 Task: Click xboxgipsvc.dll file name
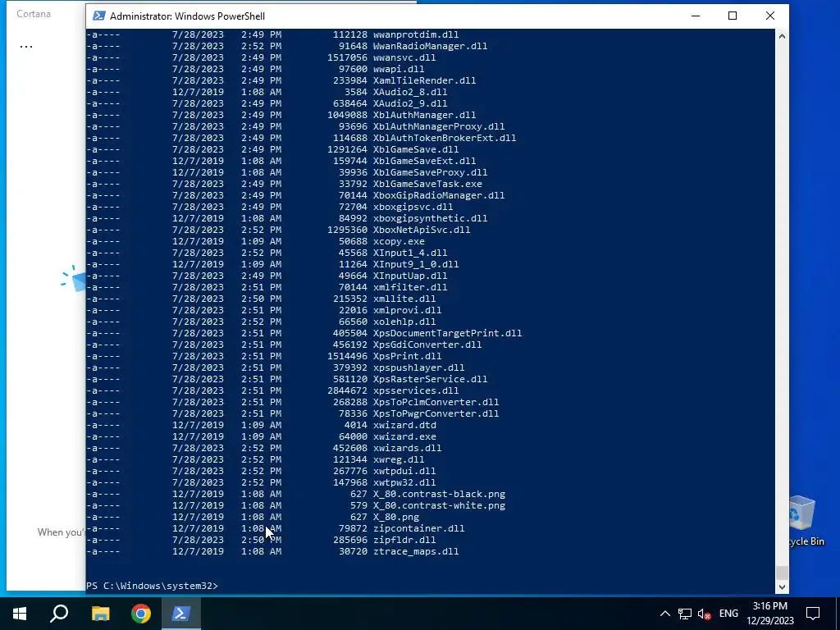pos(413,207)
